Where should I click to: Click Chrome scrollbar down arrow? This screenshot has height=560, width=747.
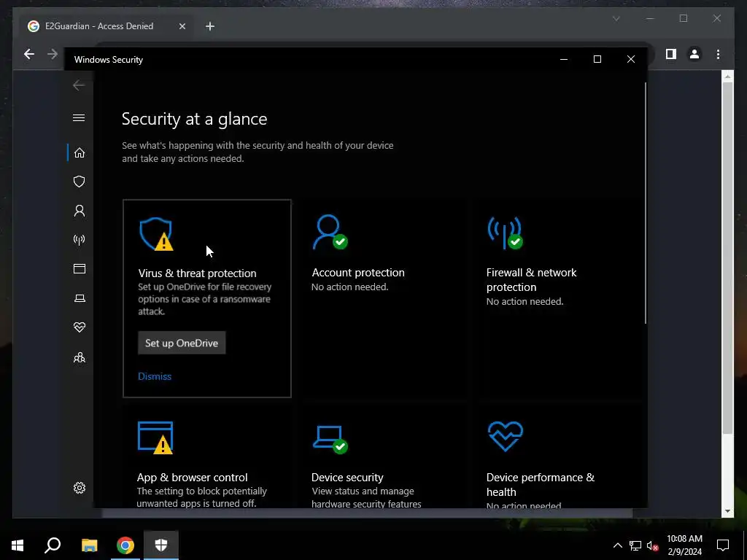(727, 511)
